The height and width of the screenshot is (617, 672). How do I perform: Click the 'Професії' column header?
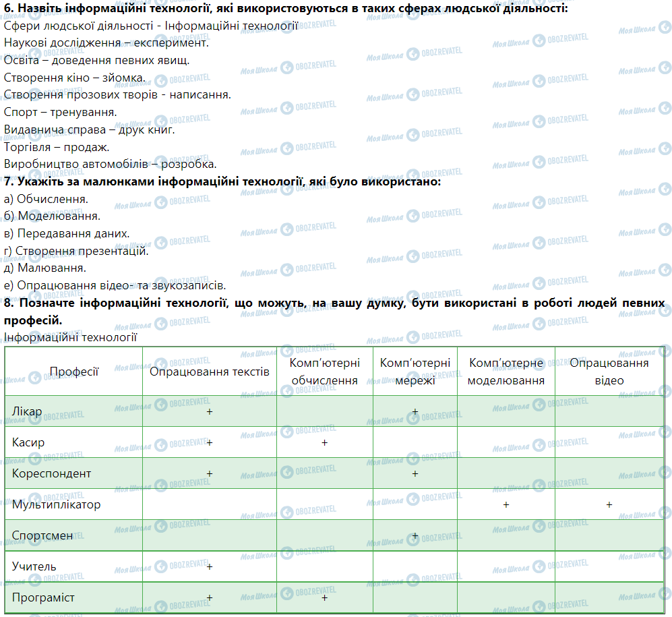tap(74, 372)
